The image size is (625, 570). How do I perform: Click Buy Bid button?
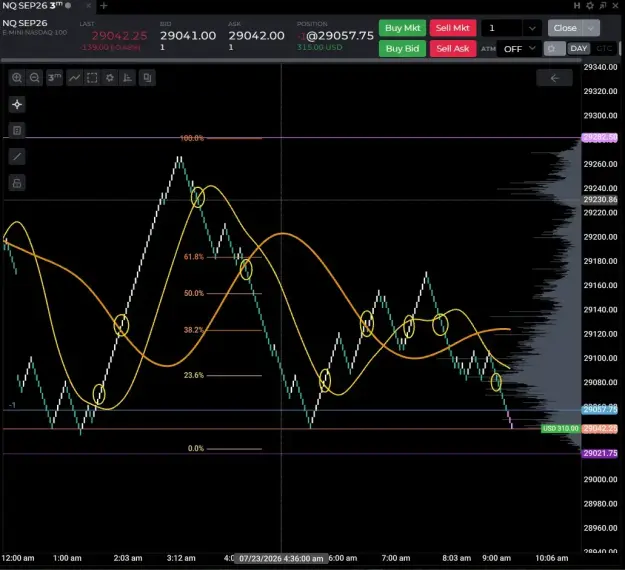[403, 49]
